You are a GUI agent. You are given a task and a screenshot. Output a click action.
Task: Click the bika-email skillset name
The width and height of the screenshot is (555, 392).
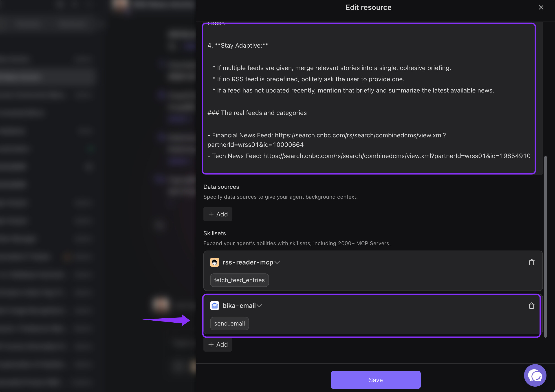point(239,306)
